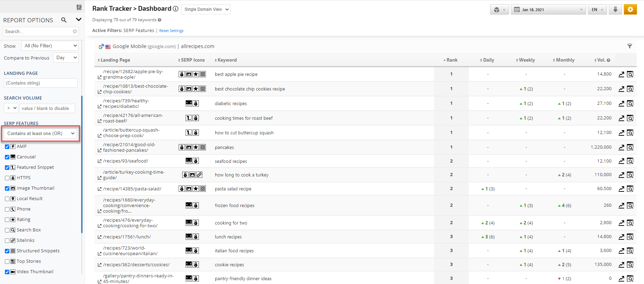Expand the 'Contains at least one (OR)' dropdown
644x284 pixels.
pos(40,133)
